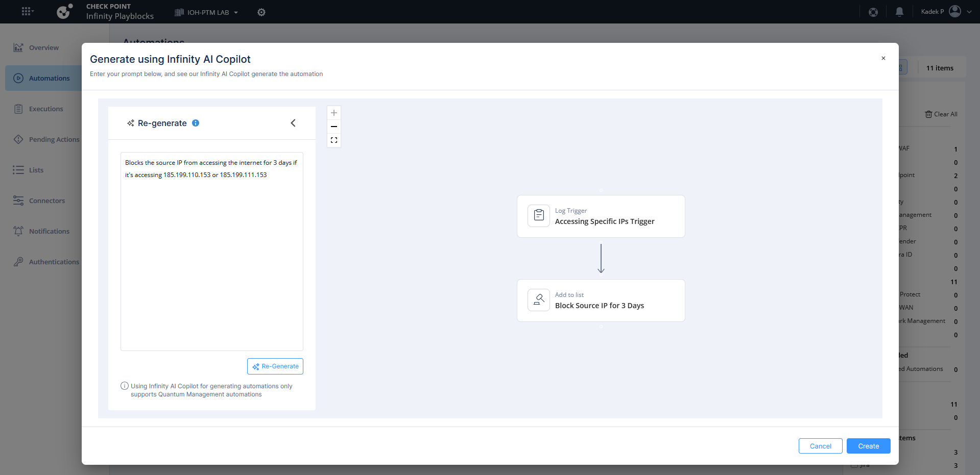Select the Accessing Specific IPs Trigger node

click(x=601, y=216)
